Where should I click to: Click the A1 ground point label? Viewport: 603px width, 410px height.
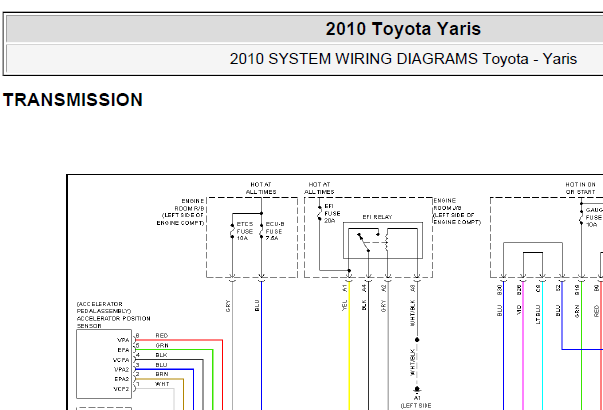click(417, 398)
